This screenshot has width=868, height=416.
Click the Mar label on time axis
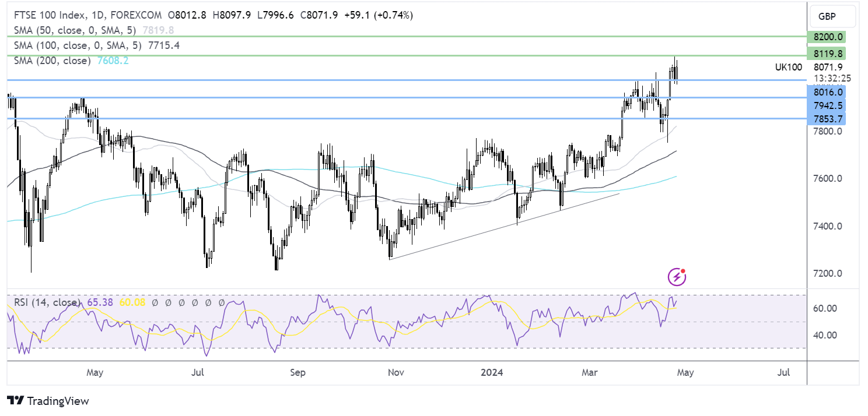pyautogui.click(x=589, y=372)
